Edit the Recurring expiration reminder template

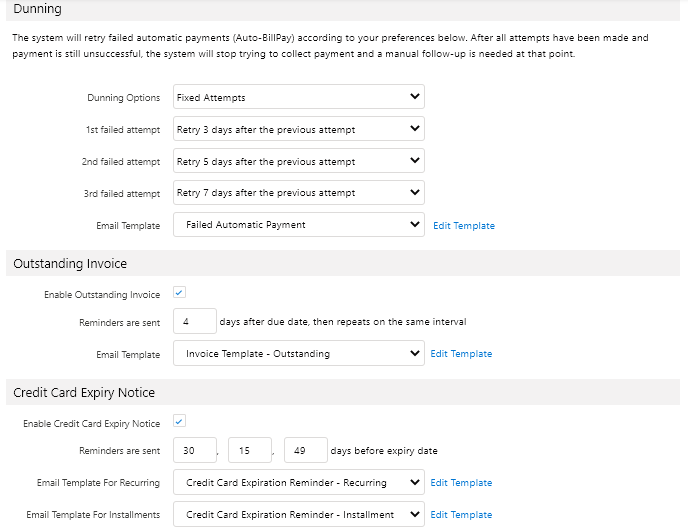(x=461, y=483)
